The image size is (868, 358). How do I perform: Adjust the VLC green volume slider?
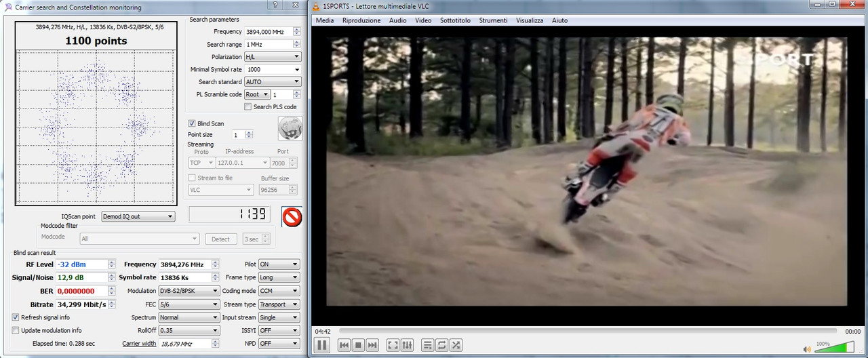coord(834,349)
